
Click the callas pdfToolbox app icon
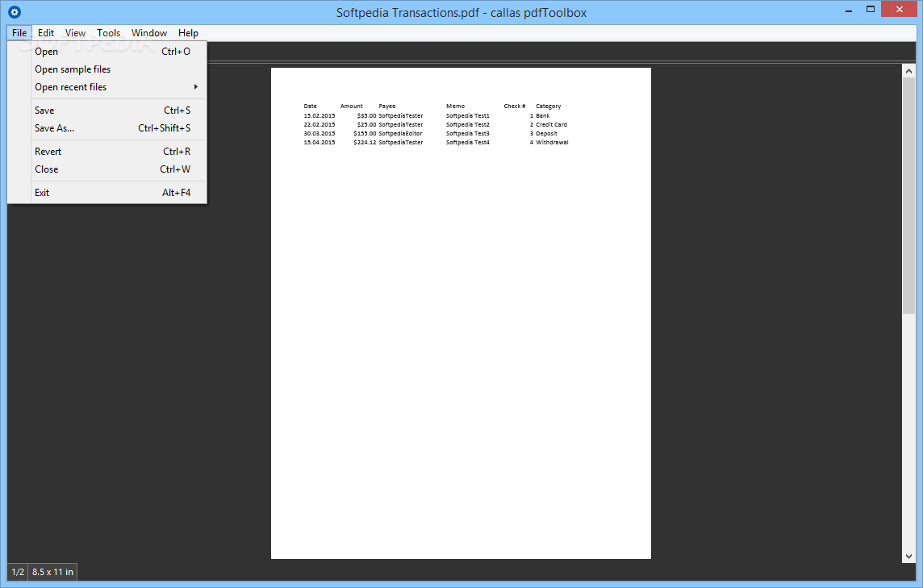pos(15,12)
